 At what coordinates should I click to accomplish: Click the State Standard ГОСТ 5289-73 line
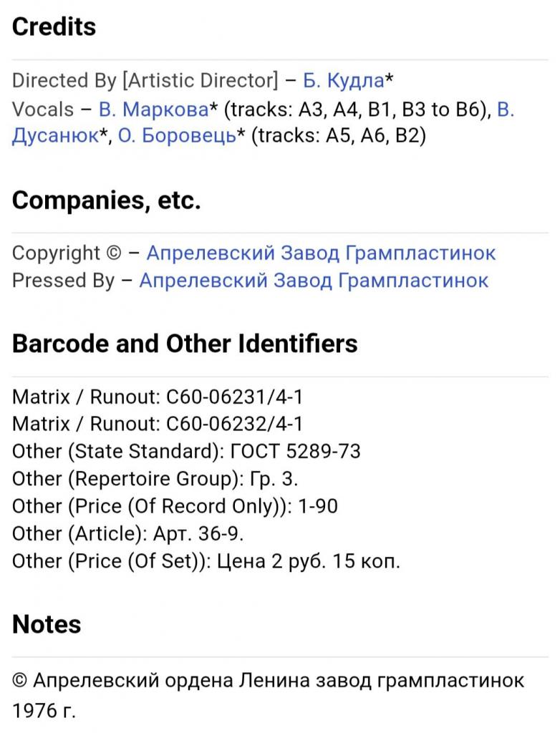click(x=186, y=452)
